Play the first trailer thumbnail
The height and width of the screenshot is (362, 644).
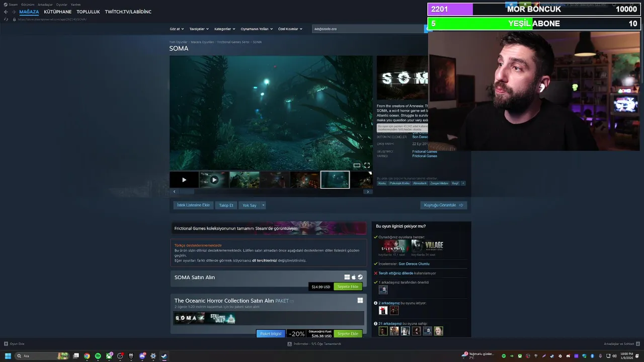pos(184,179)
